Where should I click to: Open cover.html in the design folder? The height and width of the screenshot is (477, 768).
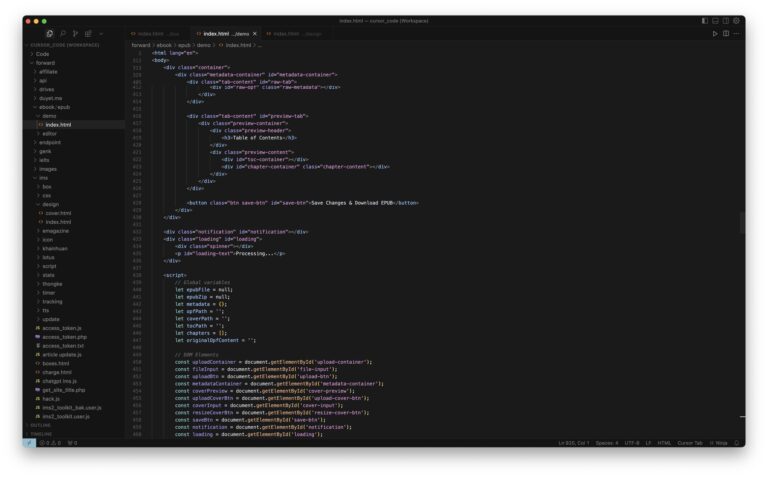point(58,213)
